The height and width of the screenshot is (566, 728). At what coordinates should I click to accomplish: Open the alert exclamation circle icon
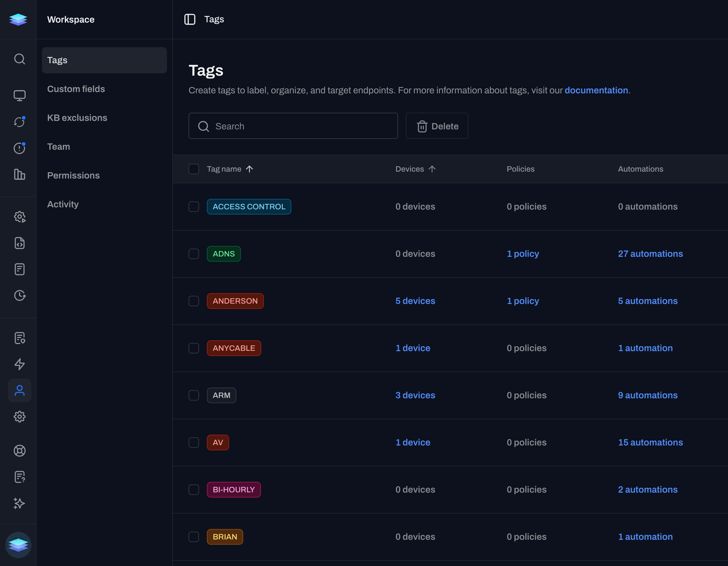[19, 148]
